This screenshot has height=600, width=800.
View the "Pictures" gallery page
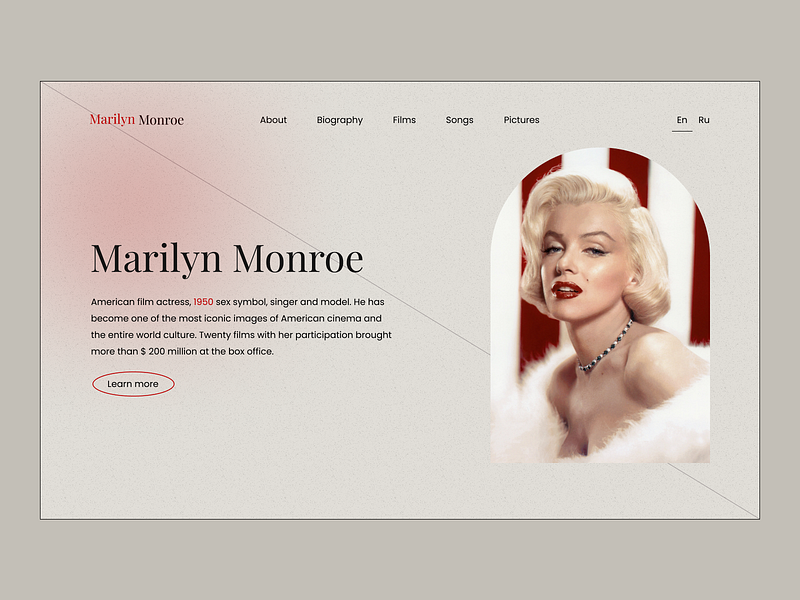click(522, 120)
